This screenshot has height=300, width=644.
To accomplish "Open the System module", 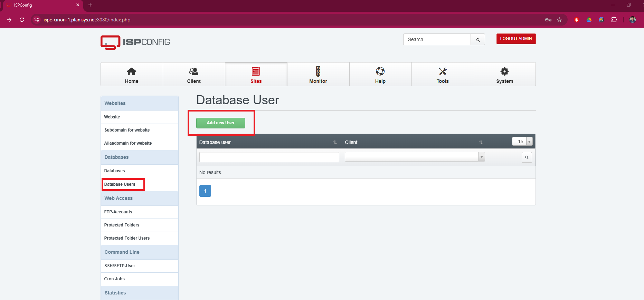I will click(x=504, y=75).
